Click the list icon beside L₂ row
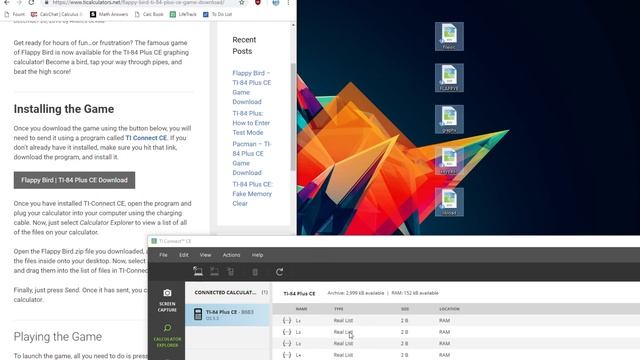This screenshot has height=360, width=640. (287, 332)
